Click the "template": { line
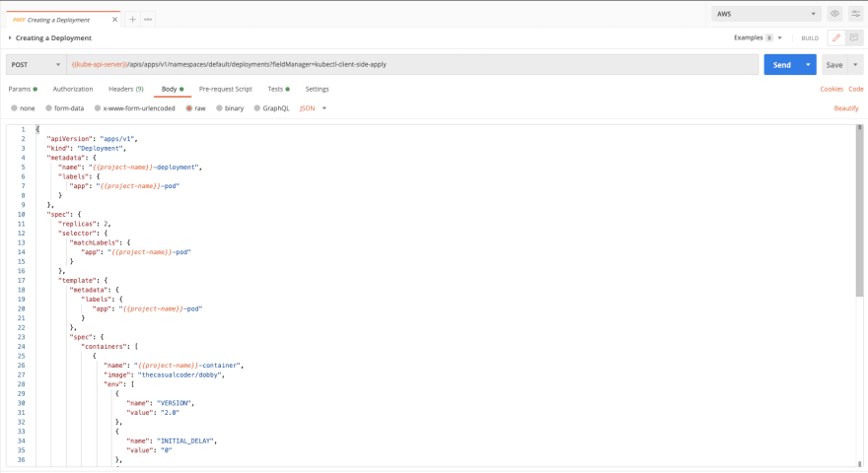Viewport: 868px width, 473px height. [x=83, y=281]
